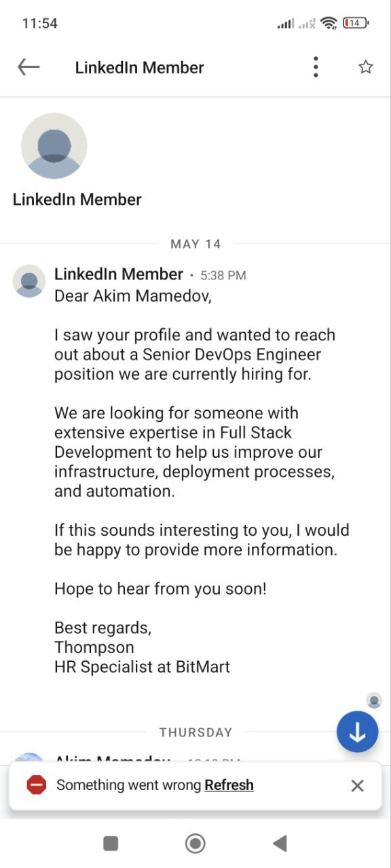Tap the Wi-Fi icon in status bar
This screenshot has width=391, height=868.
coord(329,23)
